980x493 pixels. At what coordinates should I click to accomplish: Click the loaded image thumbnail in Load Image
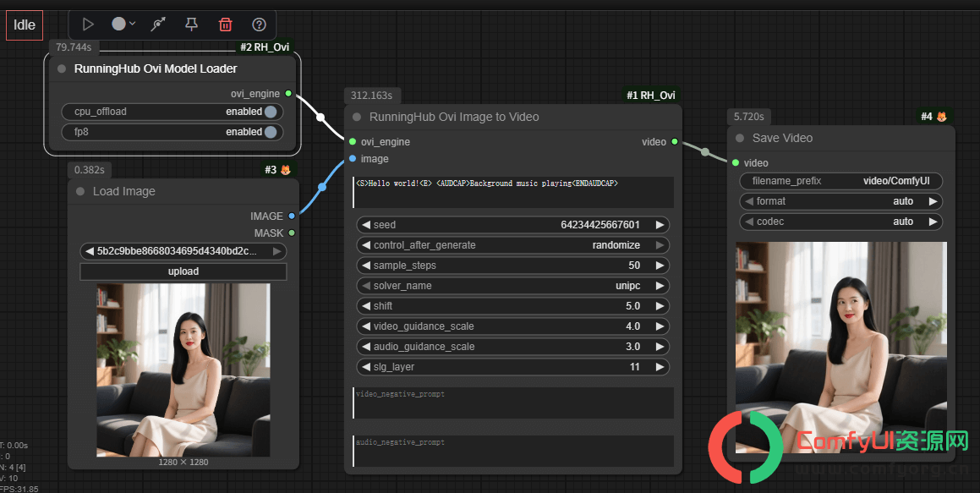click(x=183, y=370)
